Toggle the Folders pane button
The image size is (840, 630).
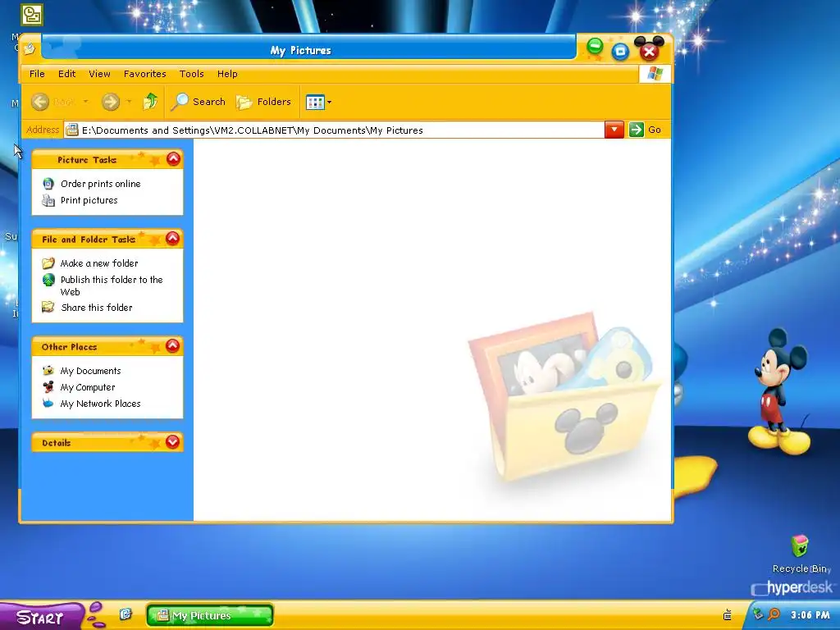click(263, 102)
